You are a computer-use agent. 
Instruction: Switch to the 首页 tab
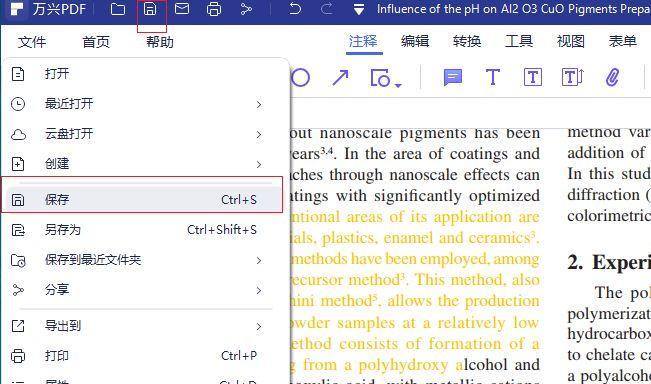coord(96,42)
